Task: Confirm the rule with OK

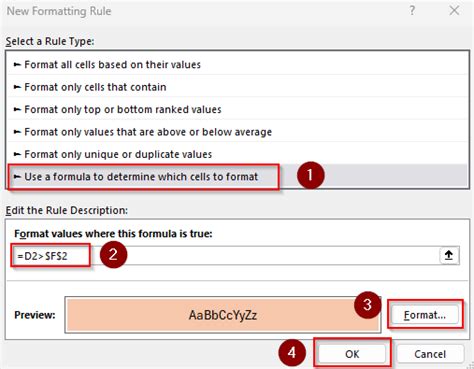Action: pos(352,354)
